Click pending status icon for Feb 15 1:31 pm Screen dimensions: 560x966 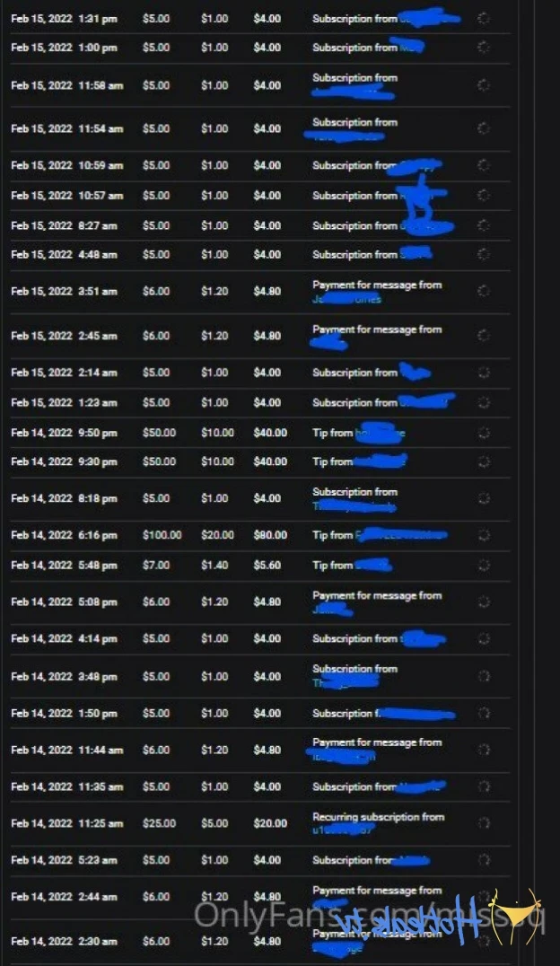484,19
